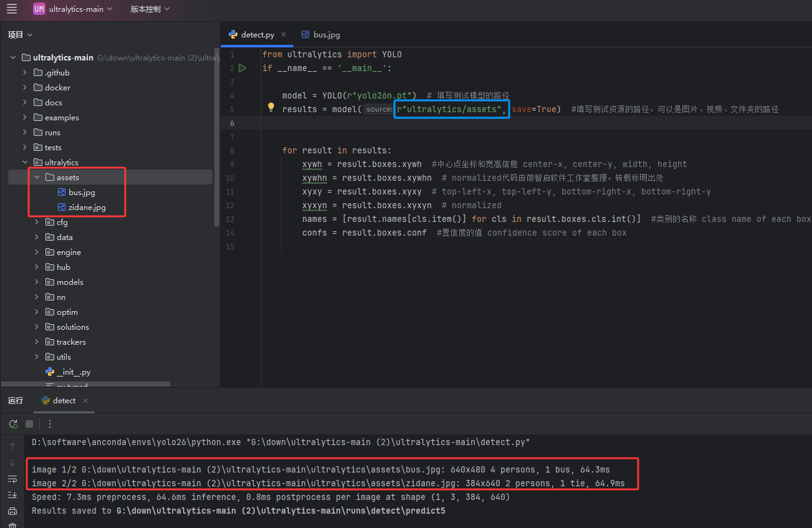Select __init__.py in the project tree
The width and height of the screenshot is (812, 528).
tap(74, 372)
